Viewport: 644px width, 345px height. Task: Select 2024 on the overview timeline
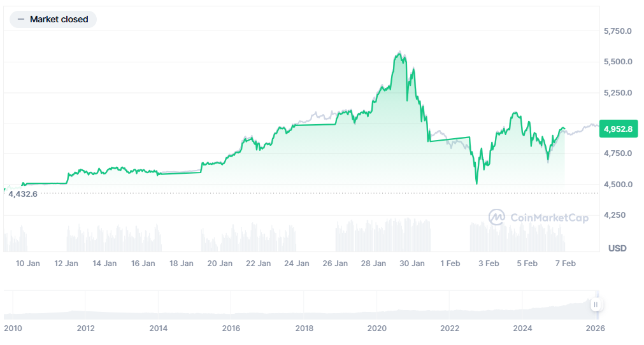coord(522,328)
